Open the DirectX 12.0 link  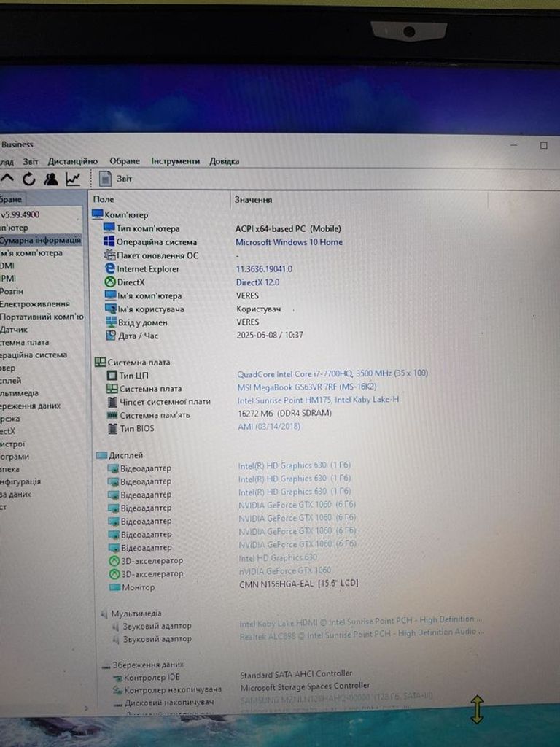257,282
